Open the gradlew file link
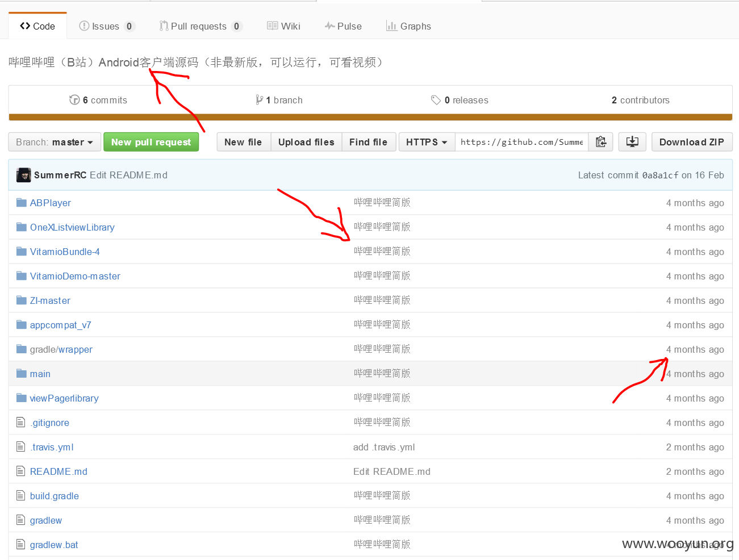 pyautogui.click(x=46, y=520)
